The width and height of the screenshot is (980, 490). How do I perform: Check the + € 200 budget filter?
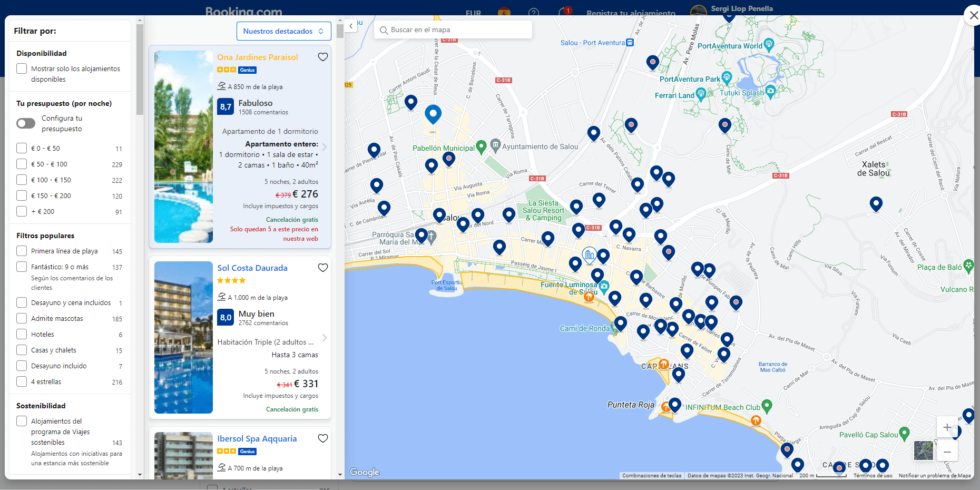(22, 211)
